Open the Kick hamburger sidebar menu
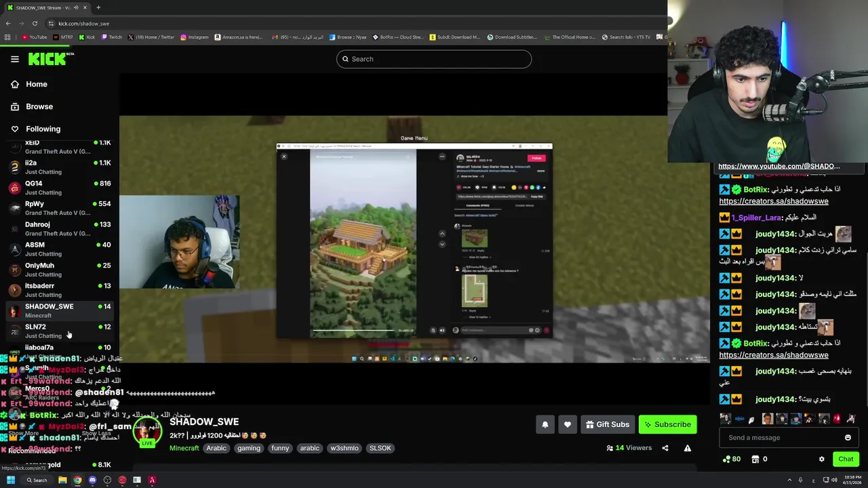This screenshot has height=488, width=868. point(15,59)
